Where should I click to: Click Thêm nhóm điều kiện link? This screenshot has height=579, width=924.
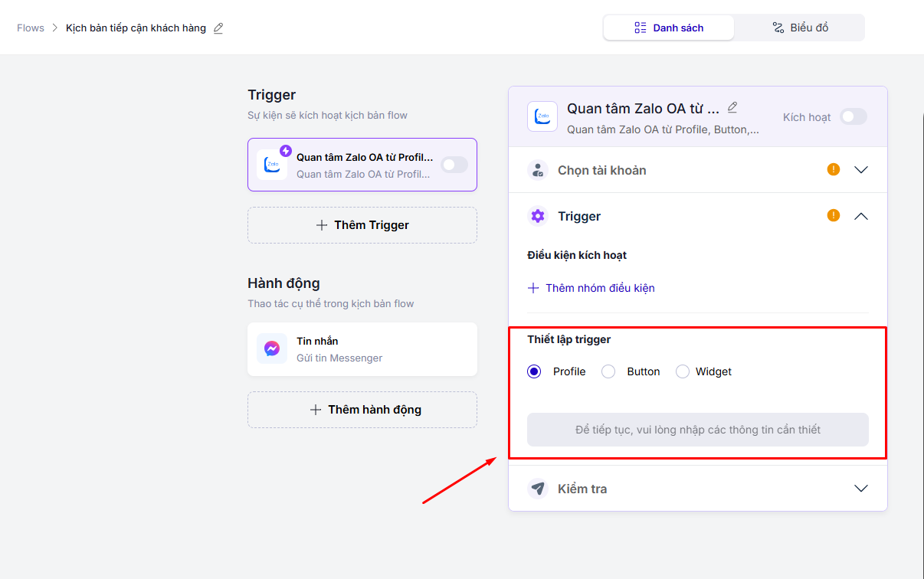coord(591,288)
